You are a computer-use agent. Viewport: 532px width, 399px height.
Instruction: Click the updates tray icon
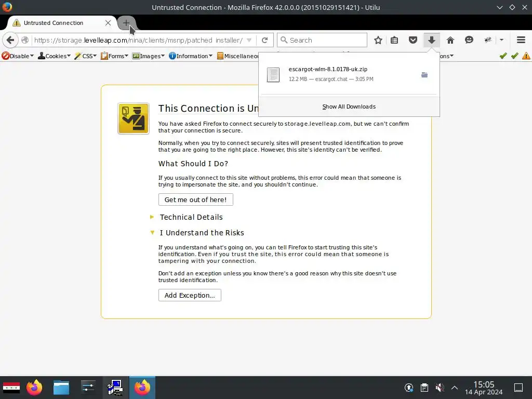pos(409,388)
